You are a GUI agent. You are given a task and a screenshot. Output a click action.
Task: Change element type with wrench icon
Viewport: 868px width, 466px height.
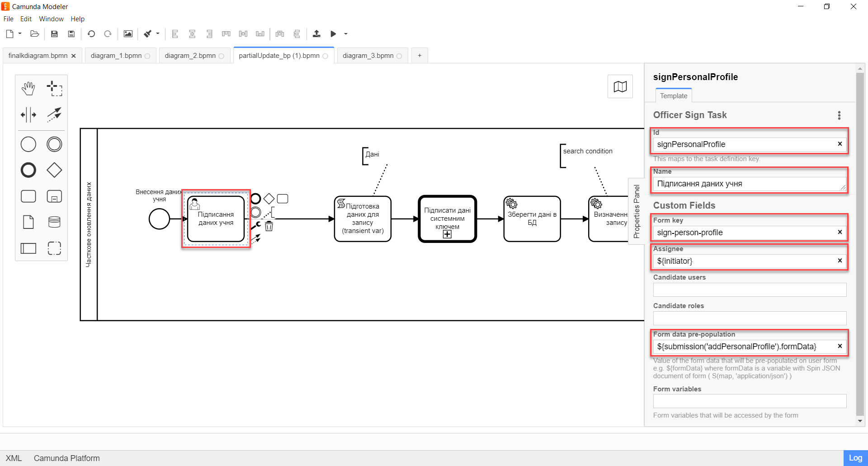(256, 225)
